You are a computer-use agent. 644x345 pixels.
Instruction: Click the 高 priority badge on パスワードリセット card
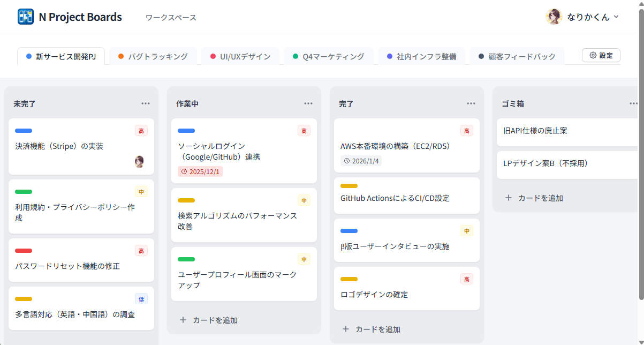coord(141,251)
